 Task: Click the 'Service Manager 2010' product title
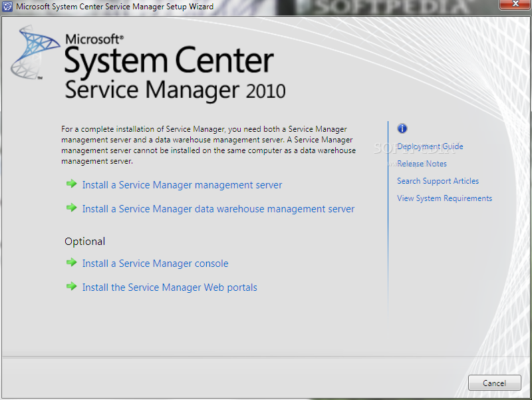click(175, 91)
